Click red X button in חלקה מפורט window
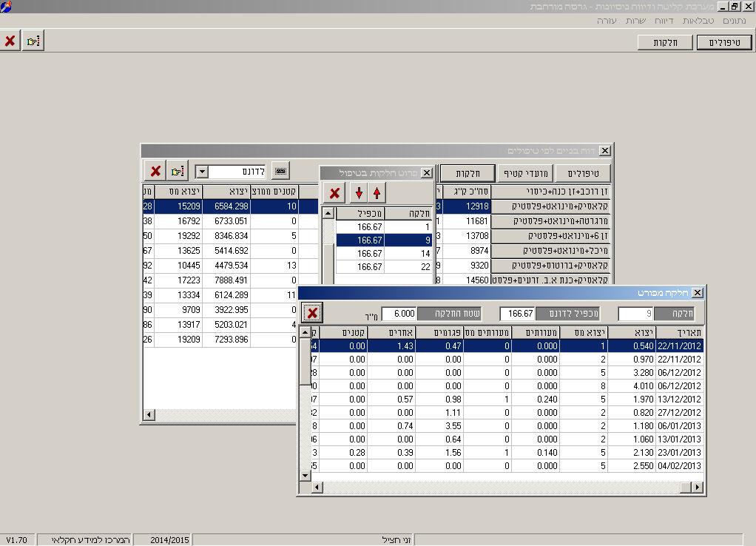 pyautogui.click(x=312, y=313)
